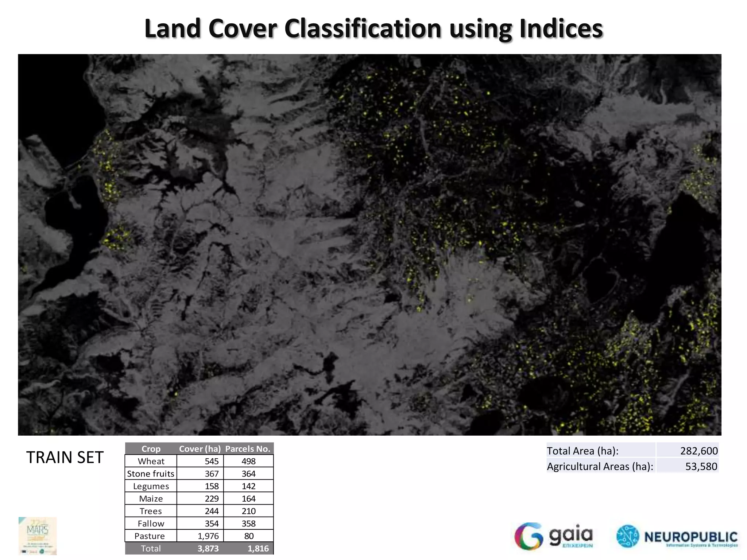Click the 'TRAIN SET' label

pos(65,458)
